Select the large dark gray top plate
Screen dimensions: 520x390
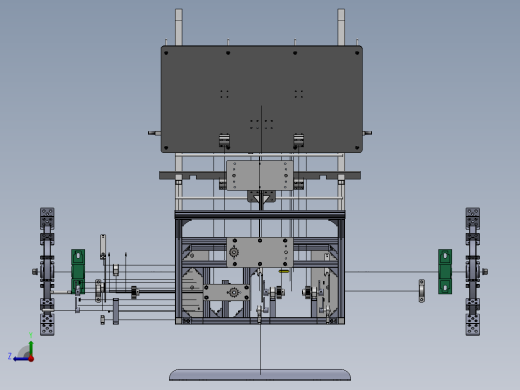[262, 99]
